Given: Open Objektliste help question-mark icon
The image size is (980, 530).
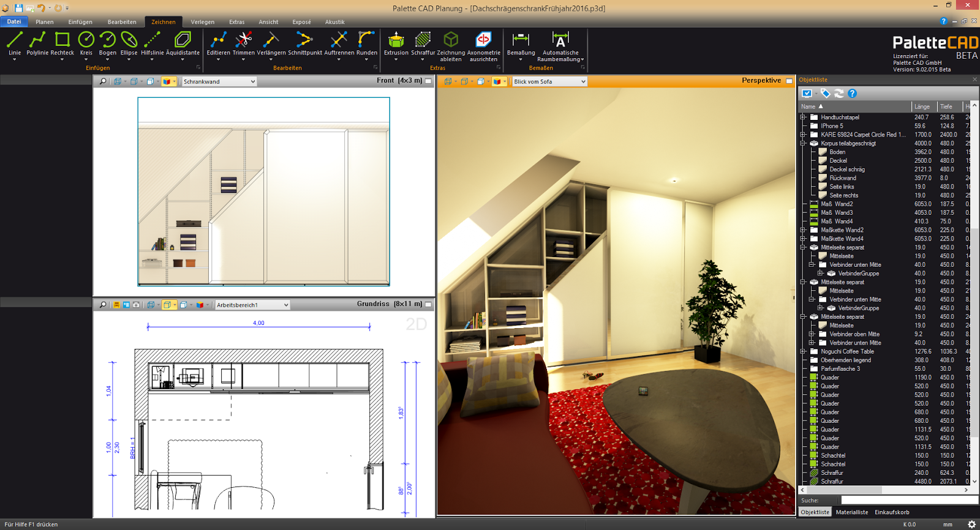Looking at the screenshot, I should click(852, 93).
